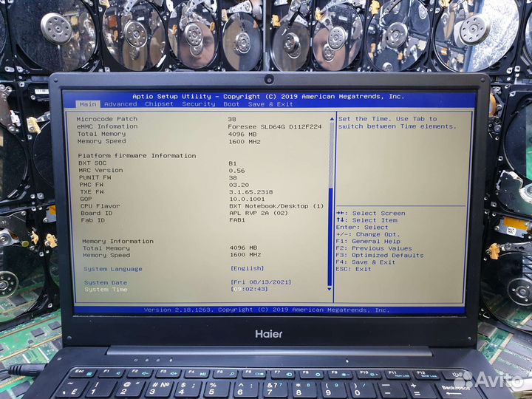Click the System Time label
The height and width of the screenshot is (399, 532).
pyautogui.click(x=106, y=290)
